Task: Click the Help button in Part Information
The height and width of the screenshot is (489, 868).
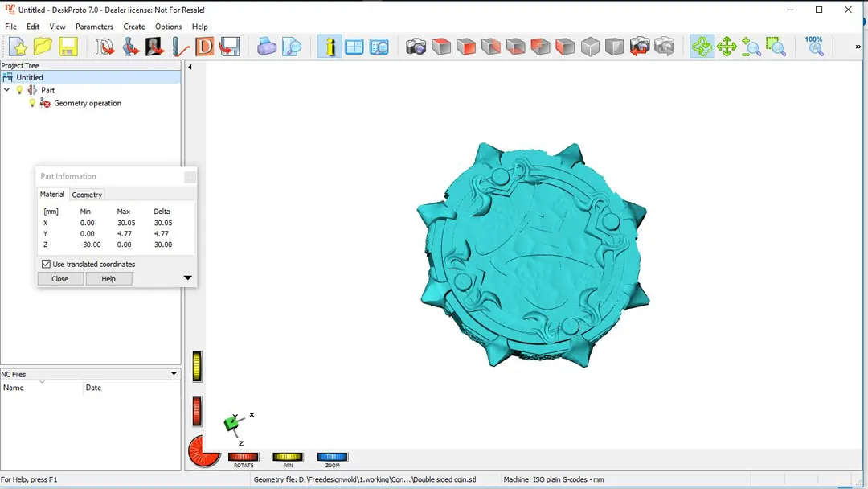Action: coord(108,278)
